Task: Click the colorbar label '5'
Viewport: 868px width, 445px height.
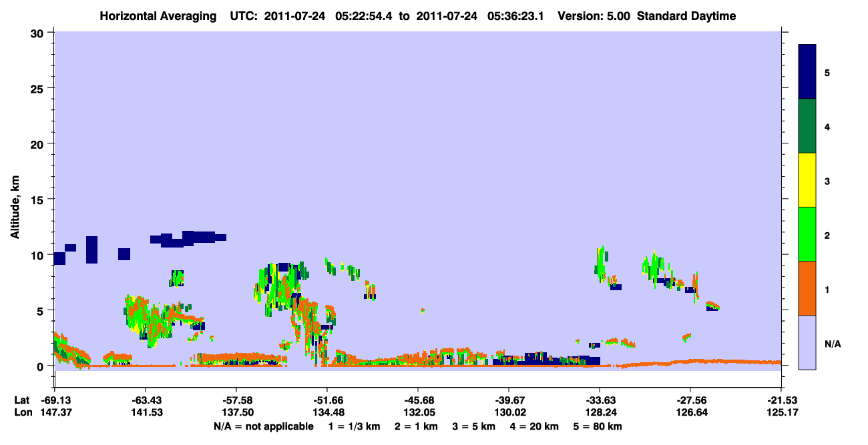Action: (827, 72)
